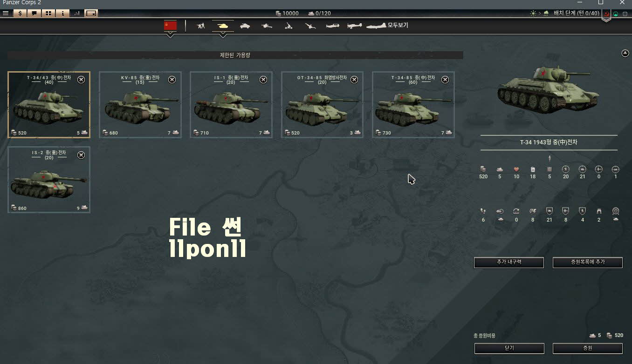Open the hamburger main menu
The height and width of the screenshot is (364, 632).
click(x=6, y=13)
